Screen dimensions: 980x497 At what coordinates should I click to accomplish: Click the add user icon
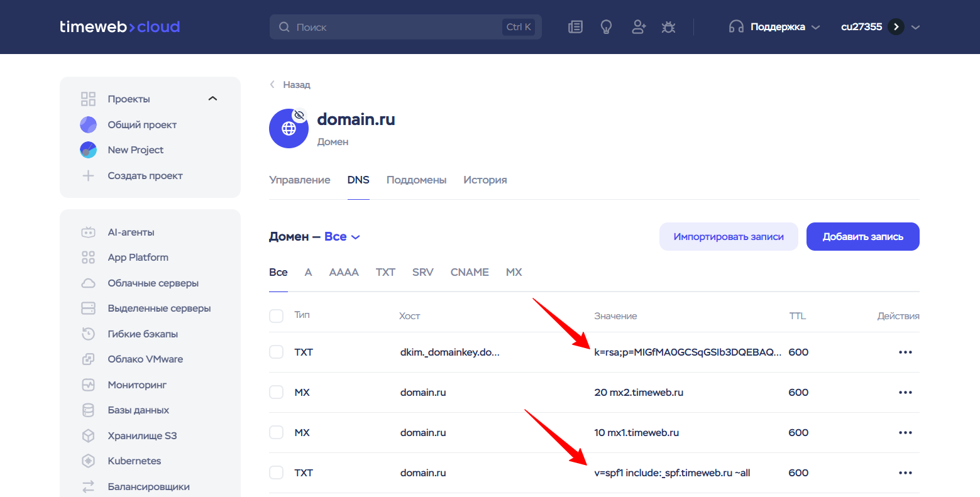coord(639,27)
